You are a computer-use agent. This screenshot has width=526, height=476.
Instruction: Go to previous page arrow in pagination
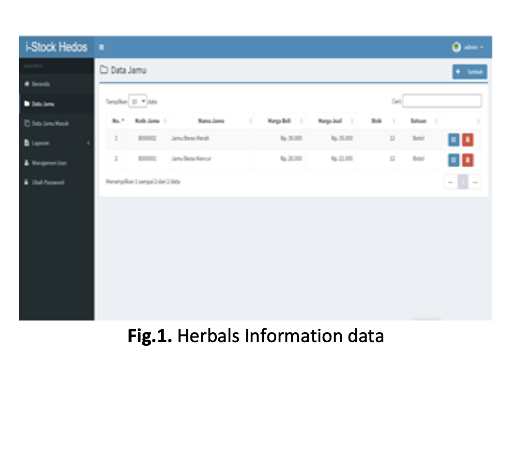click(451, 182)
